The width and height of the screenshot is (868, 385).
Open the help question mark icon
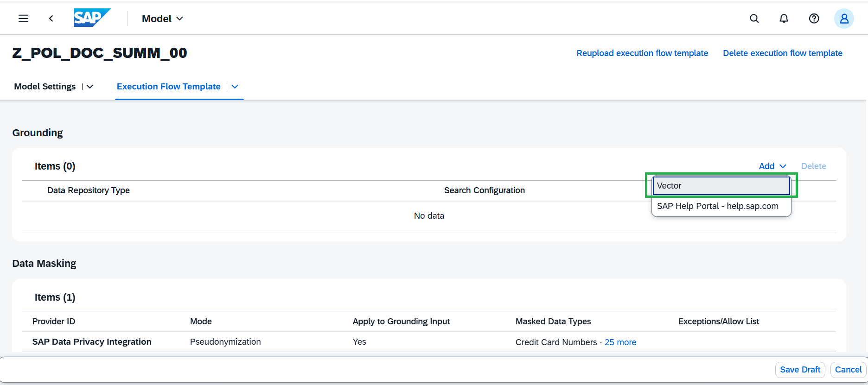point(814,19)
